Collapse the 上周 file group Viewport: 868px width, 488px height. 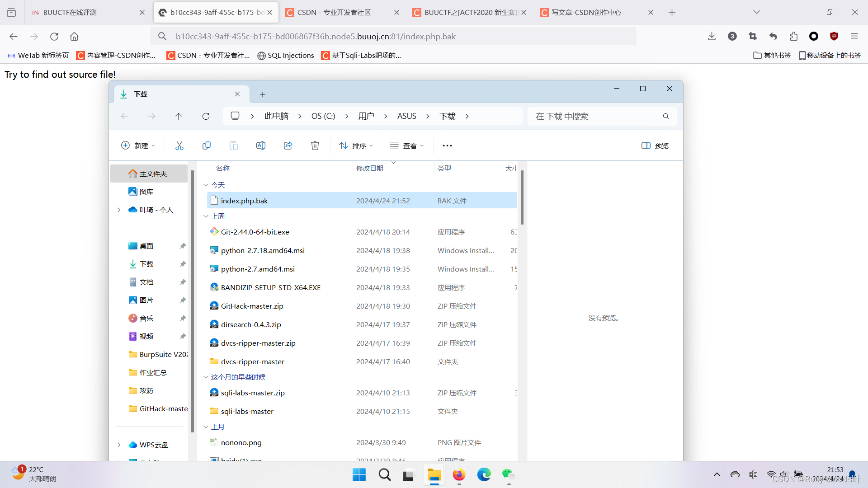pyautogui.click(x=206, y=216)
